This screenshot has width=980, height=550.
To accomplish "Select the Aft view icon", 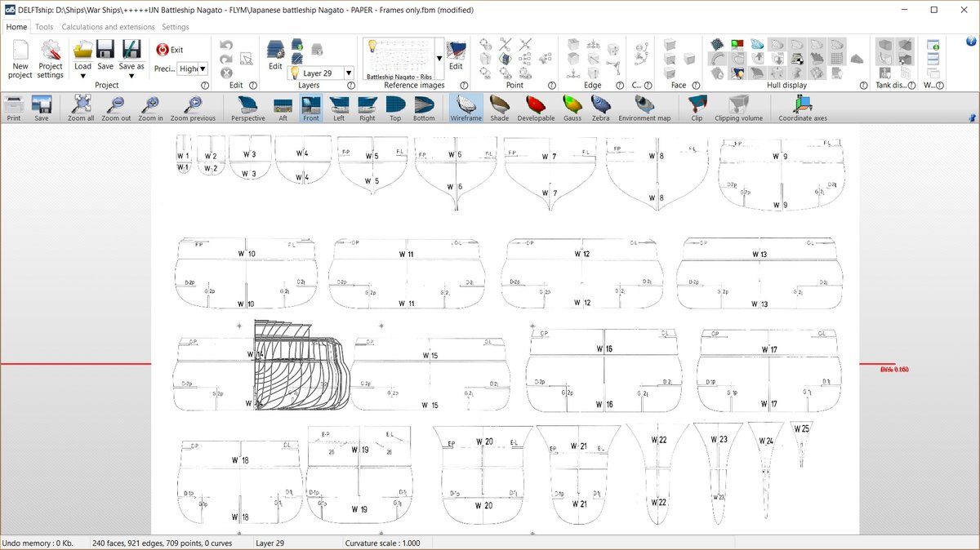I will point(283,107).
